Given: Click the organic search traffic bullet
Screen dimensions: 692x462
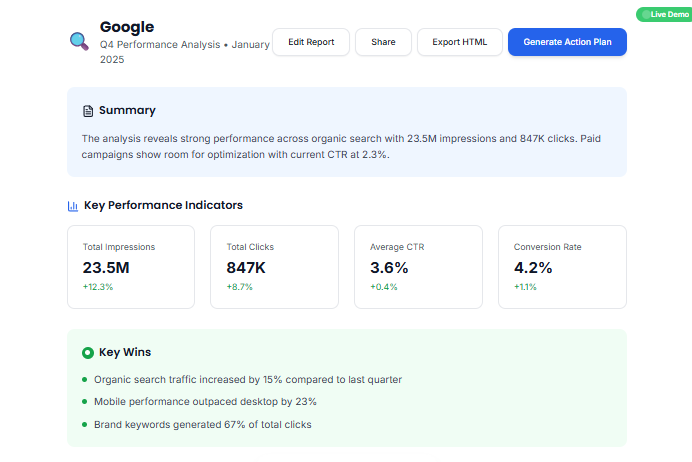Looking at the screenshot, I should pyautogui.click(x=248, y=379).
